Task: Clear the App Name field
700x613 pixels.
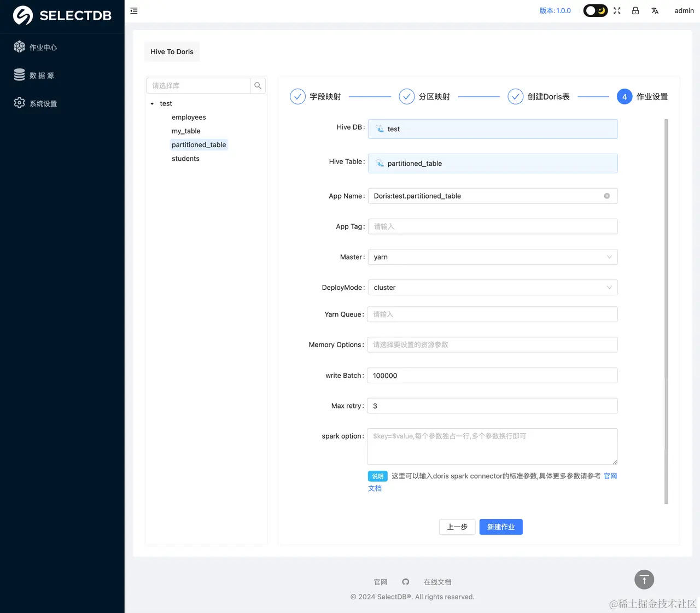Action: click(x=606, y=196)
